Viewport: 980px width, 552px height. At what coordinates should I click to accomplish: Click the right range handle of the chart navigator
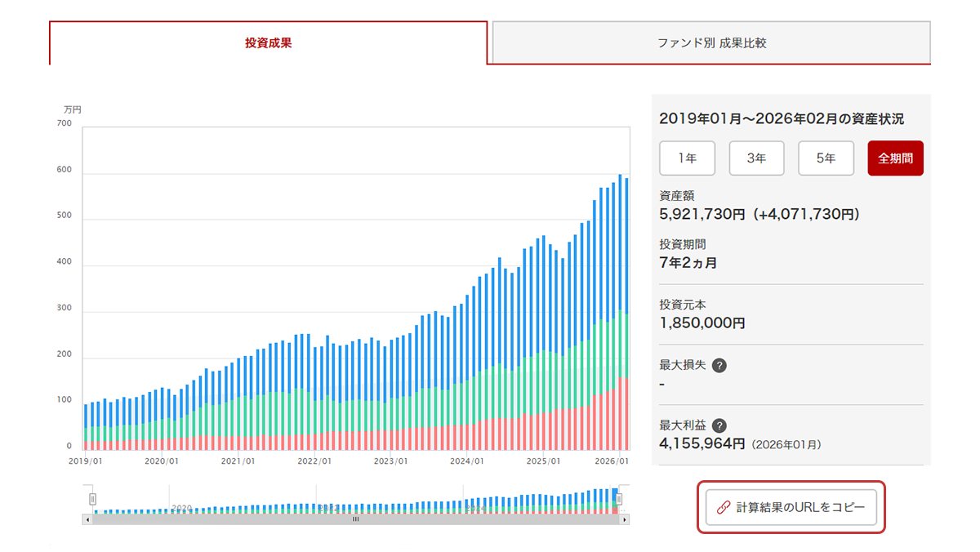[619, 499]
